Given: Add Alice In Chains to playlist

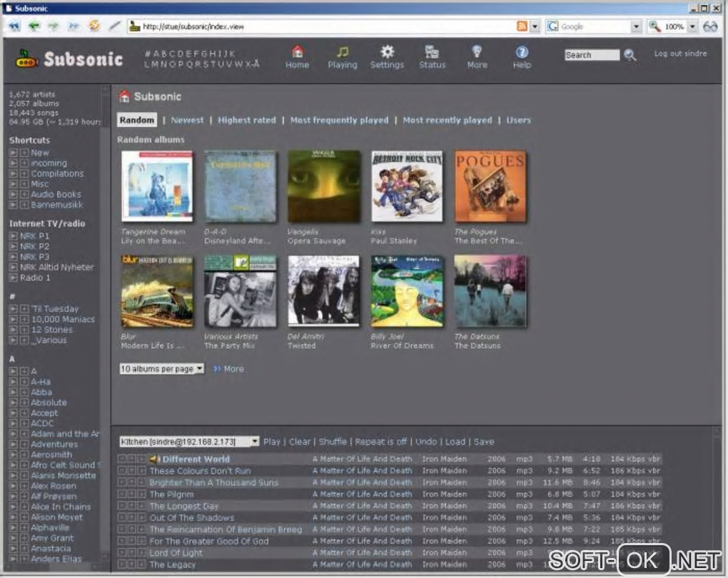Looking at the screenshot, I should coord(24,507).
